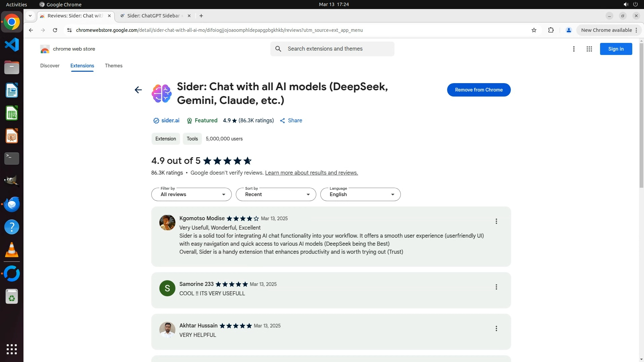
Task: Go to Discover tab
Action: [50, 66]
